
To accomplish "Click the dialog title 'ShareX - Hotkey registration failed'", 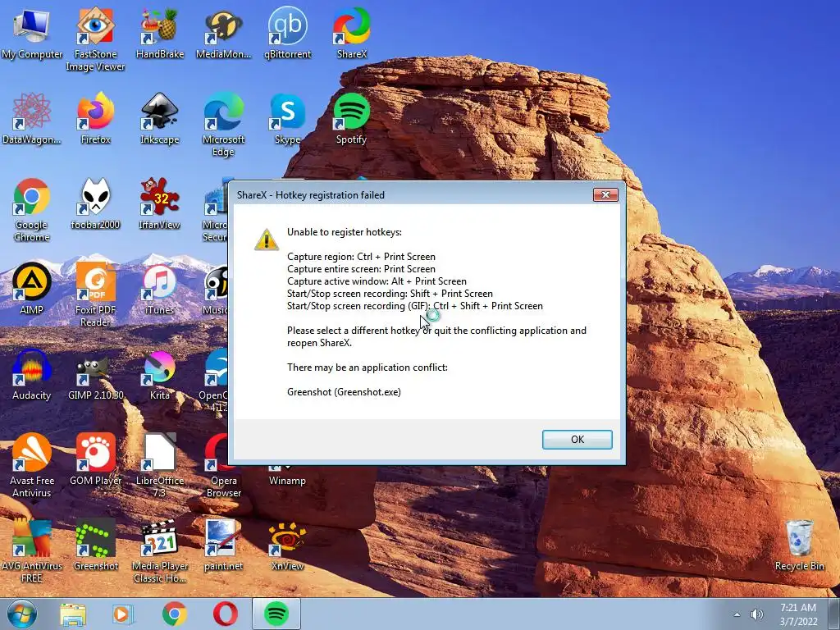I will pos(311,195).
